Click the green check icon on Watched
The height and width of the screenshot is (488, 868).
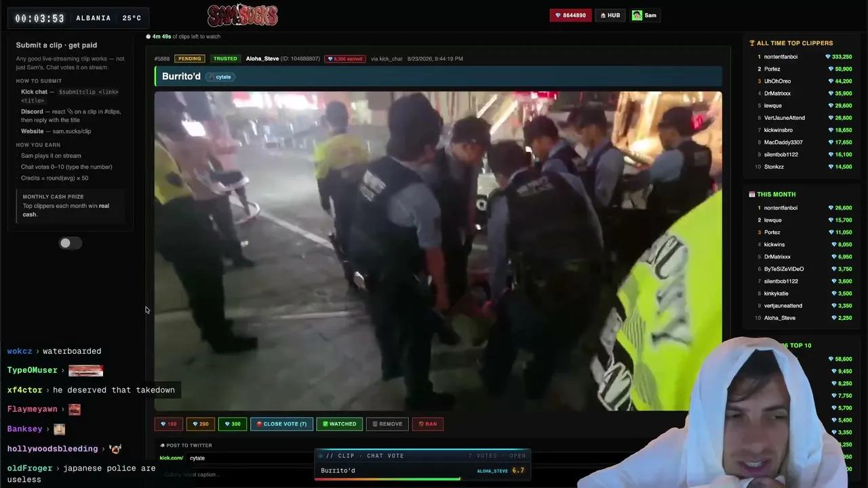pyautogui.click(x=325, y=424)
